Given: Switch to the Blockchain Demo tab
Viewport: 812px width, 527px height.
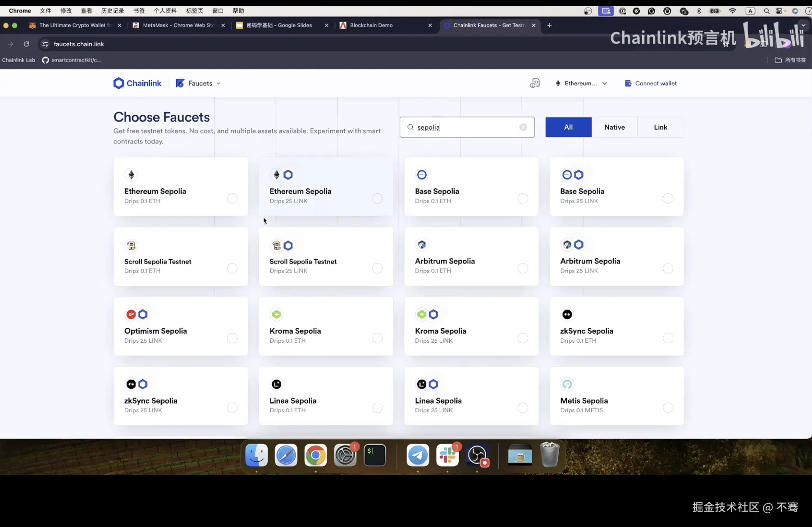Looking at the screenshot, I should [371, 25].
